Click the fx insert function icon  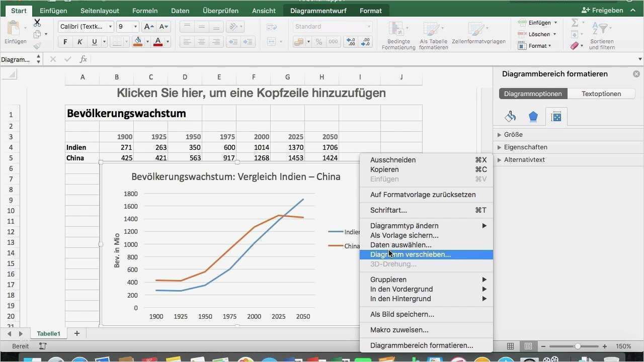[84, 59]
